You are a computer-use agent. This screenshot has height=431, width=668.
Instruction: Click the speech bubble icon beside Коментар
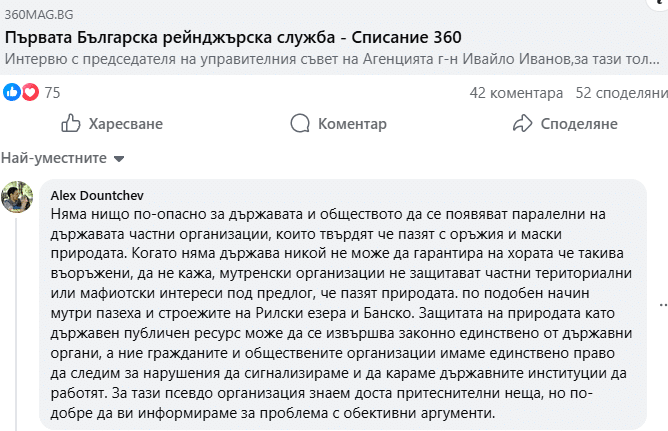tap(300, 124)
